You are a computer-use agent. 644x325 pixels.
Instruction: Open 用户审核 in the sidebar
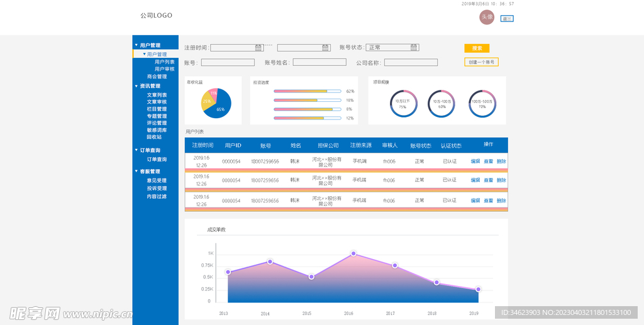click(164, 69)
